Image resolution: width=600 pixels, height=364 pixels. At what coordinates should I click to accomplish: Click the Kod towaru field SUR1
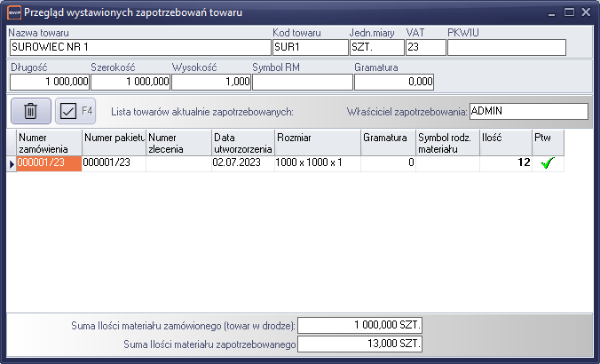[310, 48]
